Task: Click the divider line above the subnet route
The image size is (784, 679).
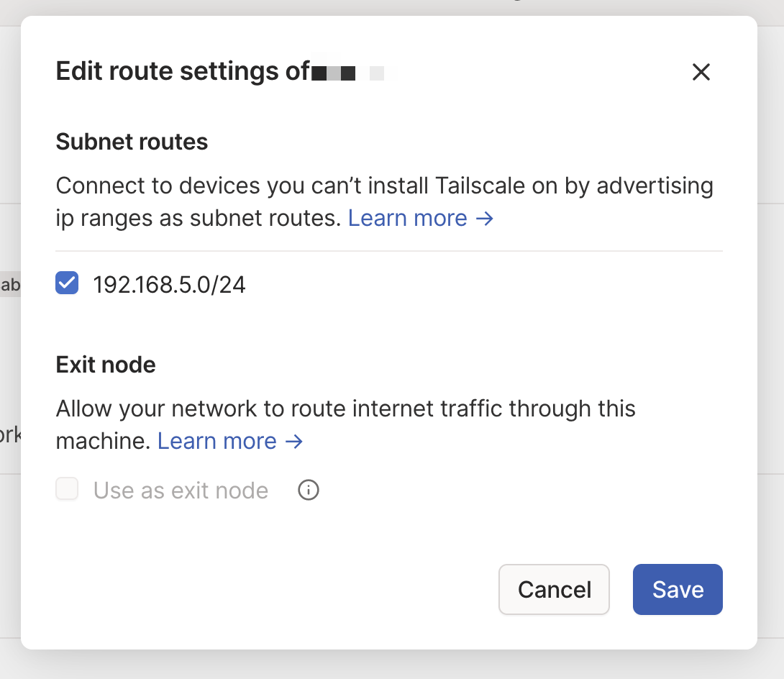Action: (x=388, y=251)
